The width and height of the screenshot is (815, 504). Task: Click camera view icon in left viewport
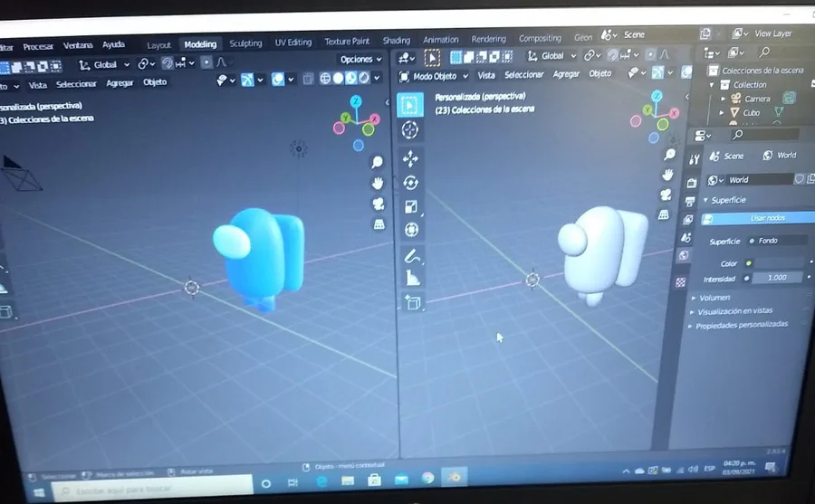click(x=379, y=204)
